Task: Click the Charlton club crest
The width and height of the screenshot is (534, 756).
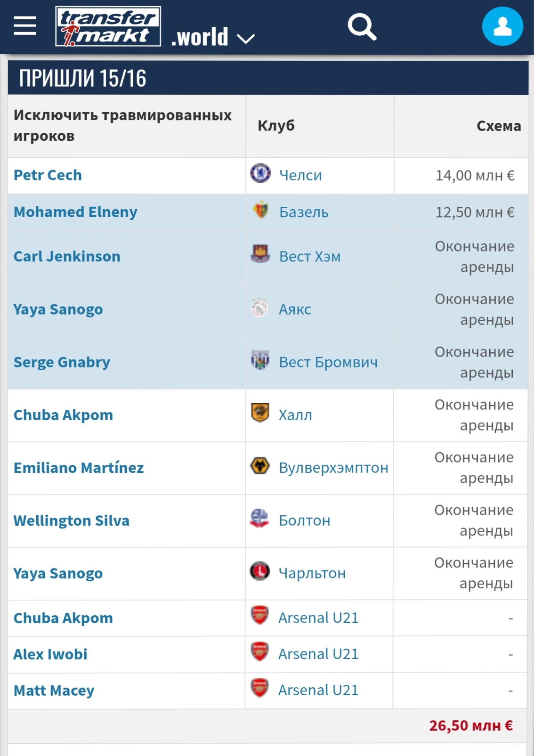Action: (x=260, y=571)
